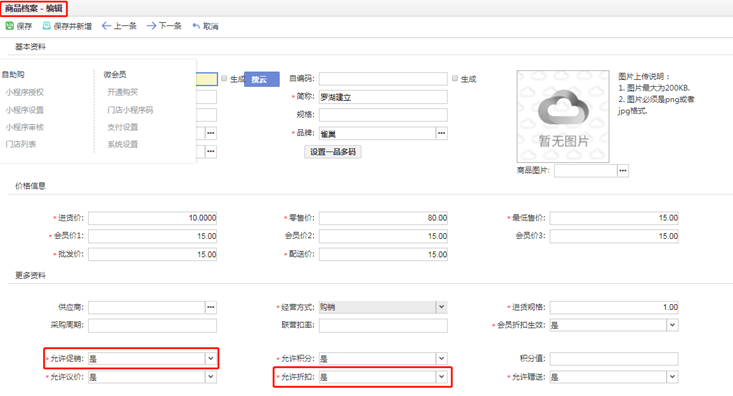Click 取消 cancel button in toolbar

205,26
